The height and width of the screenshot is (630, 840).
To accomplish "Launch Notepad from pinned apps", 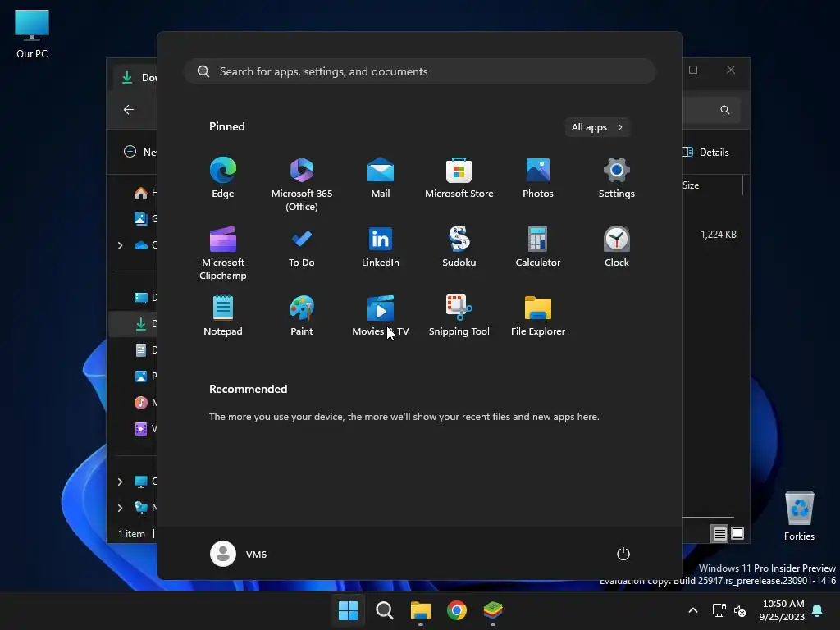I will pyautogui.click(x=223, y=316).
